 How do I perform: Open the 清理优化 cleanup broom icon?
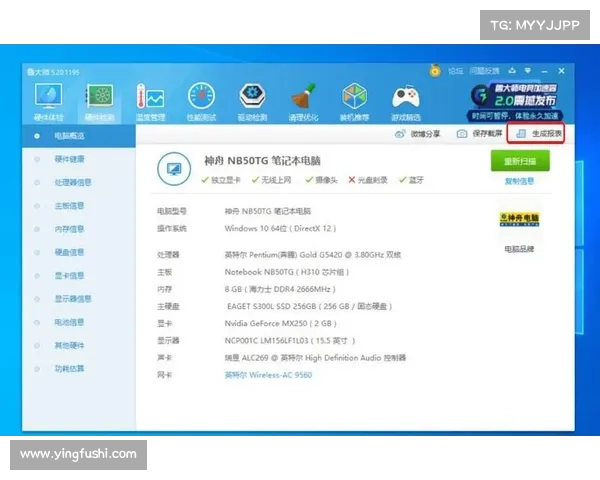[303, 102]
